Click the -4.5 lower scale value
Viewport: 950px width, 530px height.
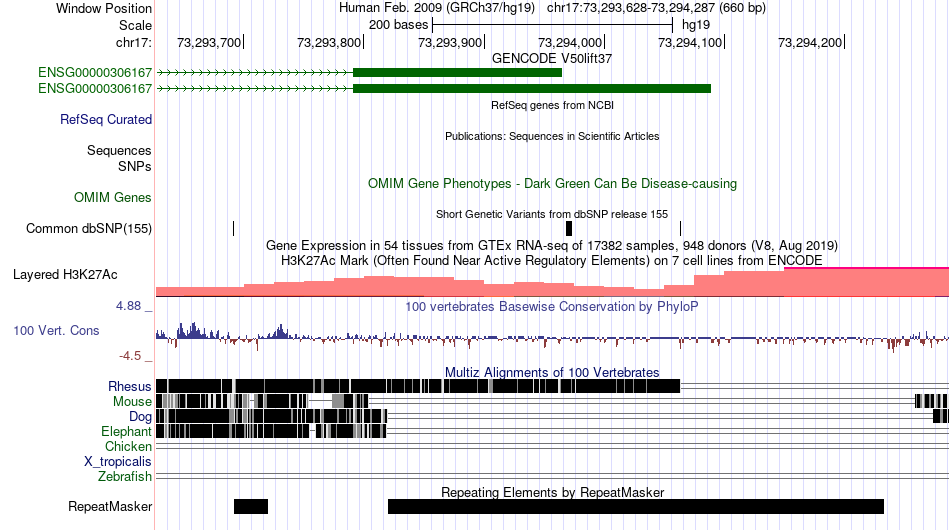pos(130,356)
